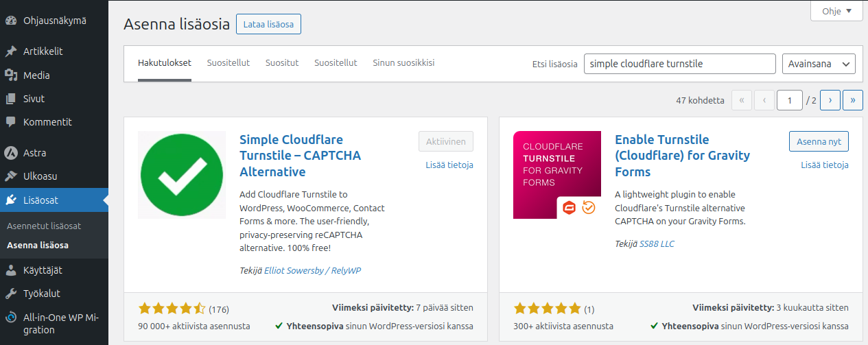
Task: Click the Astra theme logo icon
Action: pos(10,153)
